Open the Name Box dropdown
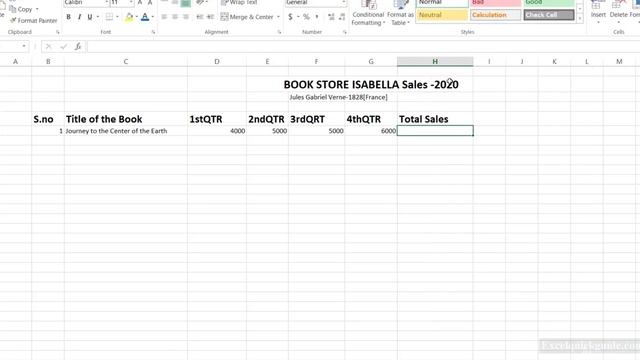 coord(24,46)
